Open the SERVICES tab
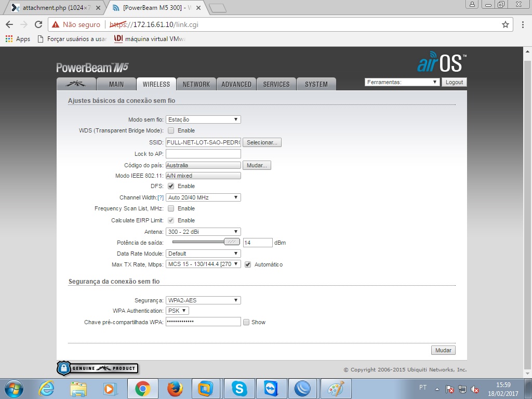 tap(276, 84)
